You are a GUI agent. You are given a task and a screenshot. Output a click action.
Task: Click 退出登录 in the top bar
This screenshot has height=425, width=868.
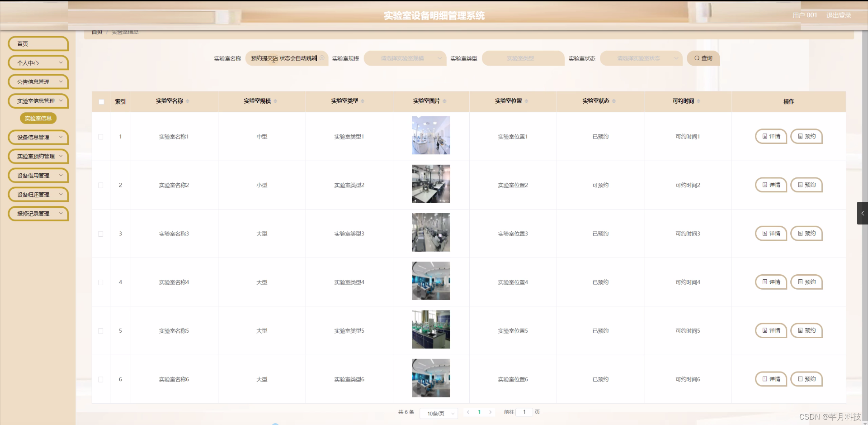(x=839, y=15)
